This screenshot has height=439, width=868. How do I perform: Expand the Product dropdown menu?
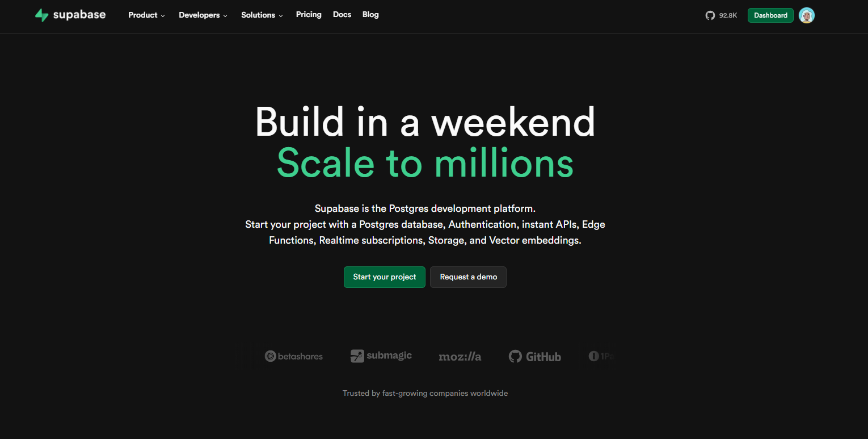point(146,15)
